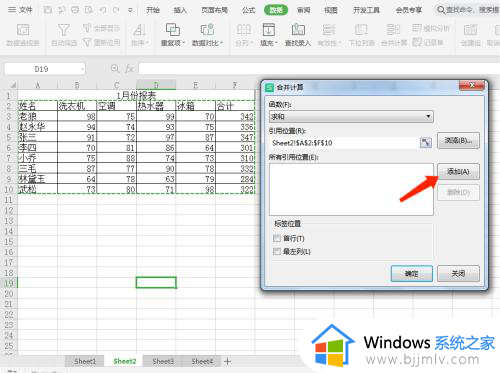Select row 12 header
The height and width of the screenshot is (373, 500).
tap(9, 210)
